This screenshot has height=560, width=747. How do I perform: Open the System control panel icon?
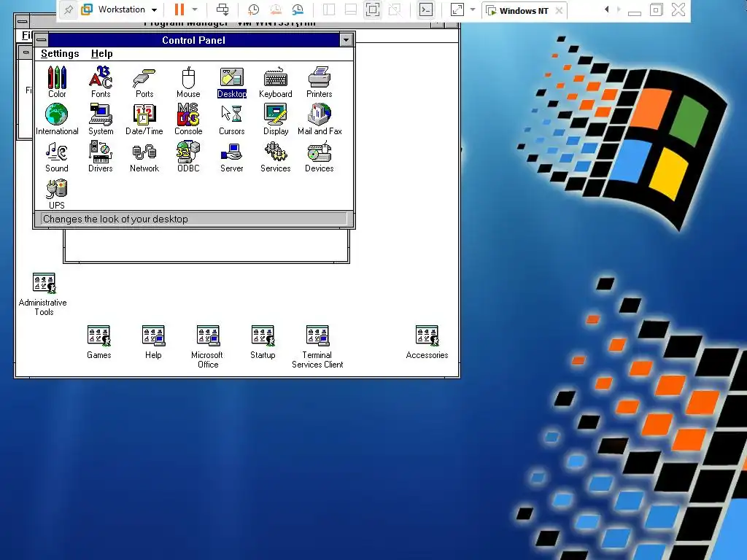pyautogui.click(x=101, y=119)
